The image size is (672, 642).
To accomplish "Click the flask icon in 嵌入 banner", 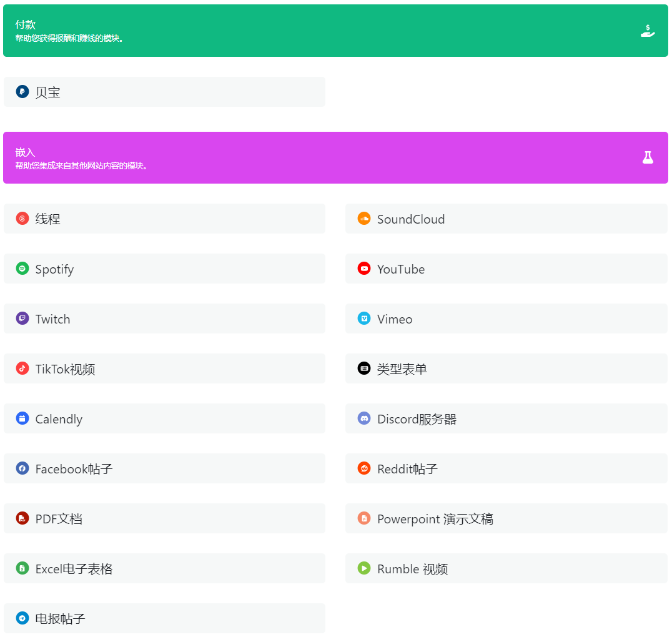I will click(648, 157).
